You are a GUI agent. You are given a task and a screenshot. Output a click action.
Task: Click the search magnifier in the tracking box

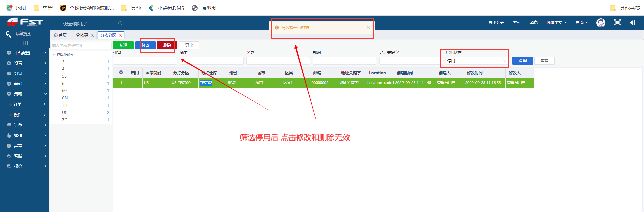click(120, 23)
